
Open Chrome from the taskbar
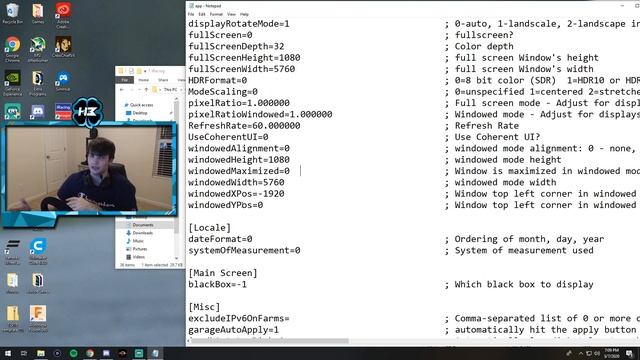[x=90, y=353]
